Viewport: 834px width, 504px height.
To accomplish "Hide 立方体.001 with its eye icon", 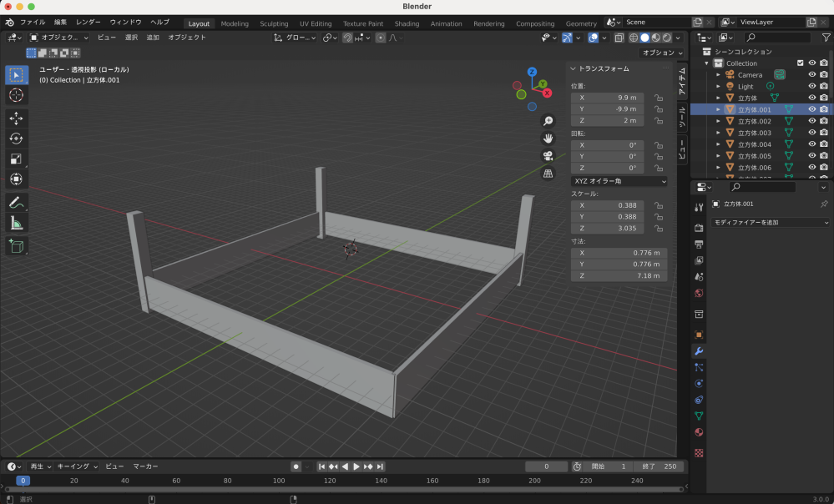I will (812, 109).
